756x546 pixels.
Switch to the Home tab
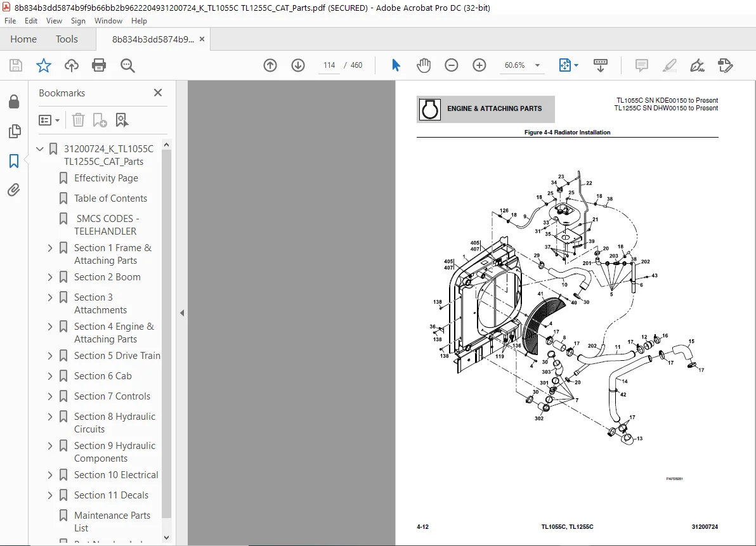[23, 39]
